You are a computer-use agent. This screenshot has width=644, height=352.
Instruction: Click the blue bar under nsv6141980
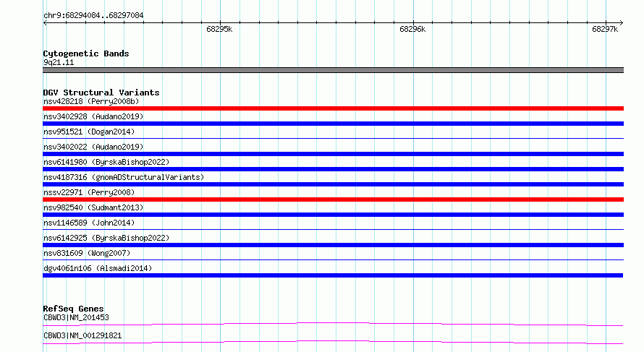pyautogui.click(x=333, y=169)
